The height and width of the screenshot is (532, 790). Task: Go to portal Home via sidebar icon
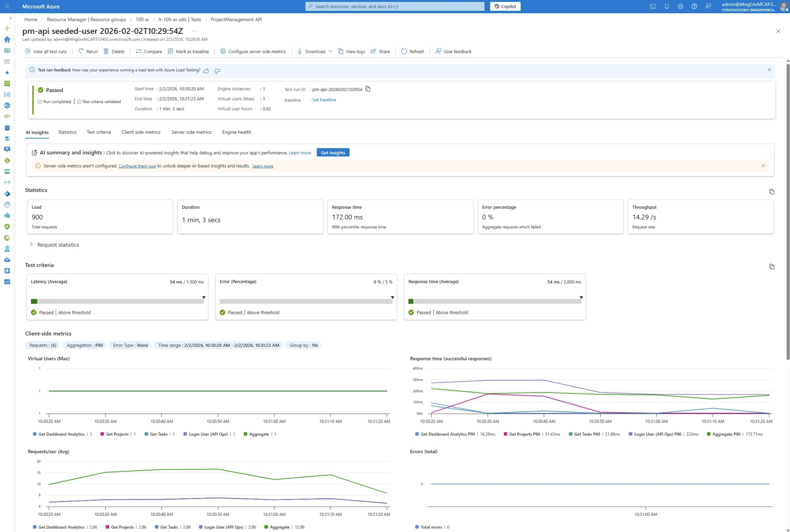[x=7, y=39]
